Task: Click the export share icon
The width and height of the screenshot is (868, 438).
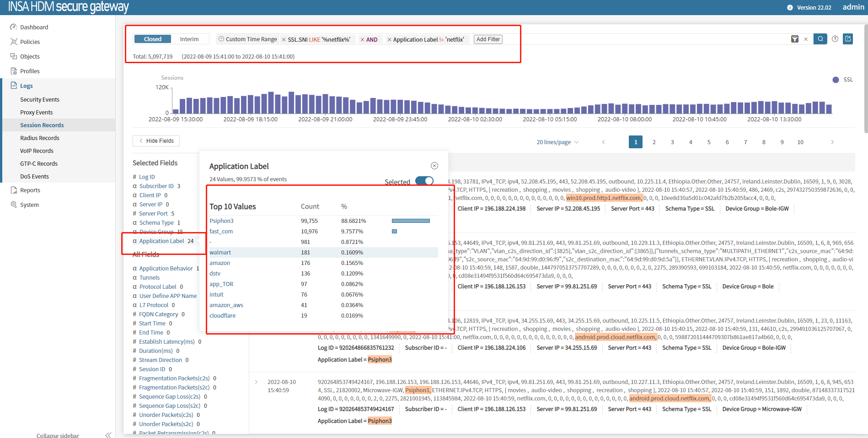Action: pyautogui.click(x=848, y=39)
